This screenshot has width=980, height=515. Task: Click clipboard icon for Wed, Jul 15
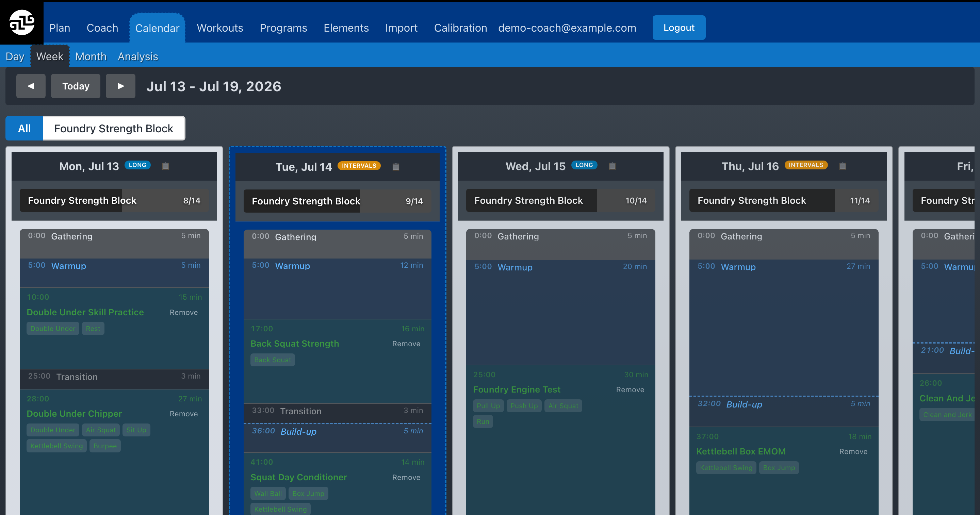tap(612, 166)
